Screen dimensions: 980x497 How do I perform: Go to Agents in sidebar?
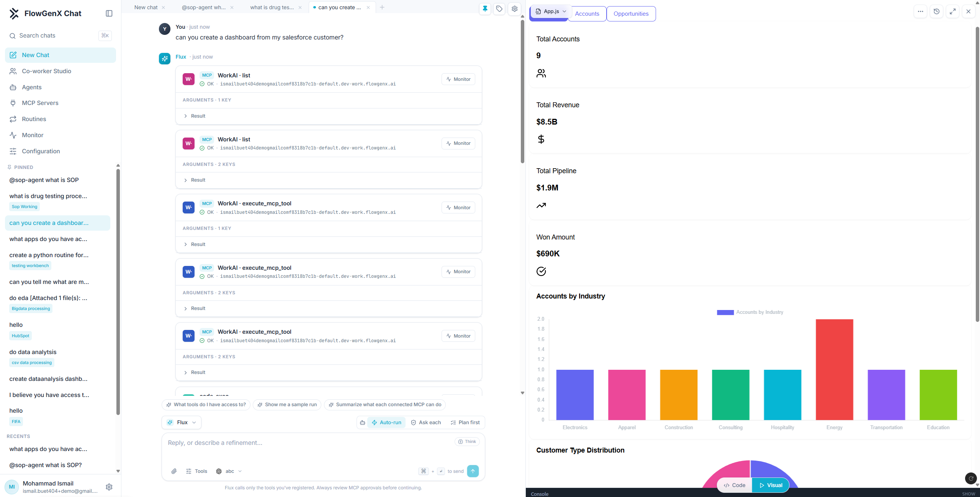point(61,87)
